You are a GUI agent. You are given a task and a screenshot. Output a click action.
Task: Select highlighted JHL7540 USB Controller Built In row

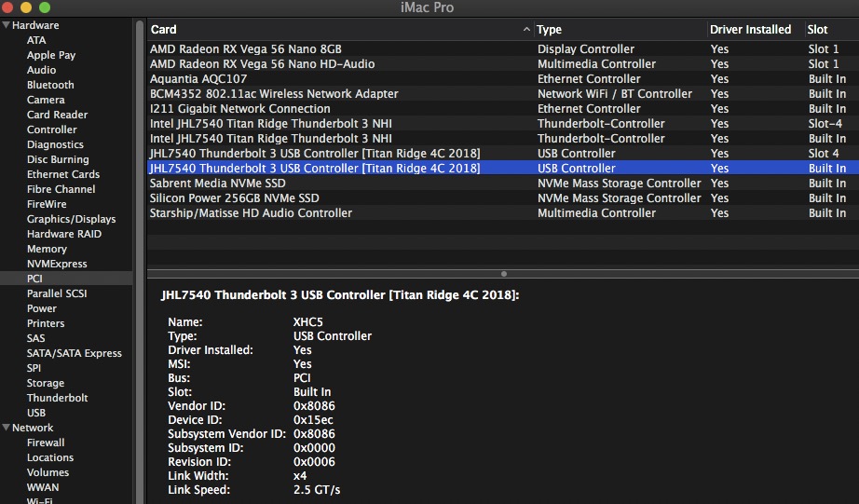[503, 168]
